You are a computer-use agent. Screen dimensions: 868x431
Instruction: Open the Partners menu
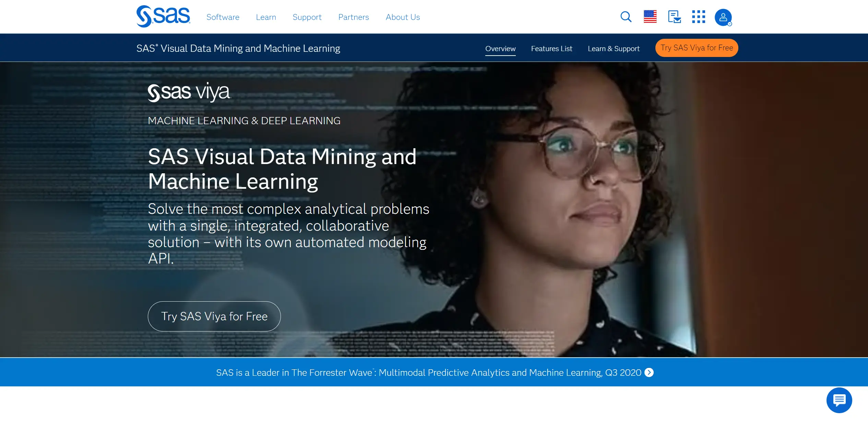[x=354, y=17]
